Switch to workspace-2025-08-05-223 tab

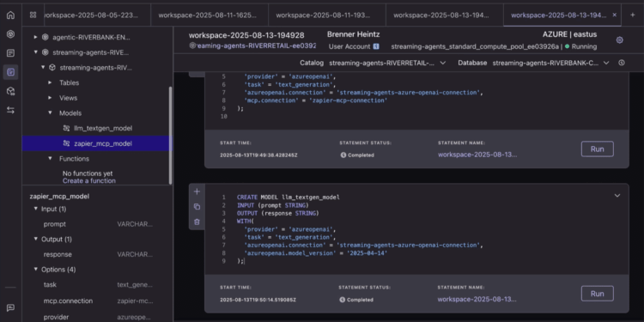click(92, 15)
